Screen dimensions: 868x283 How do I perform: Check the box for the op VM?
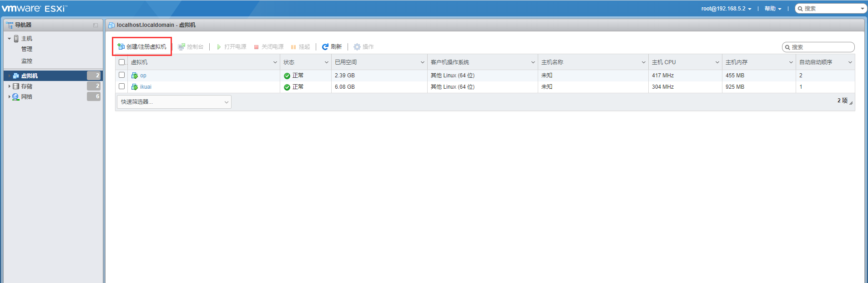121,75
